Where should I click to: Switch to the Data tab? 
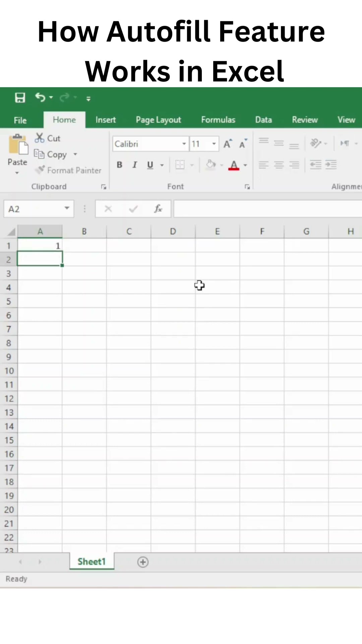coord(263,120)
